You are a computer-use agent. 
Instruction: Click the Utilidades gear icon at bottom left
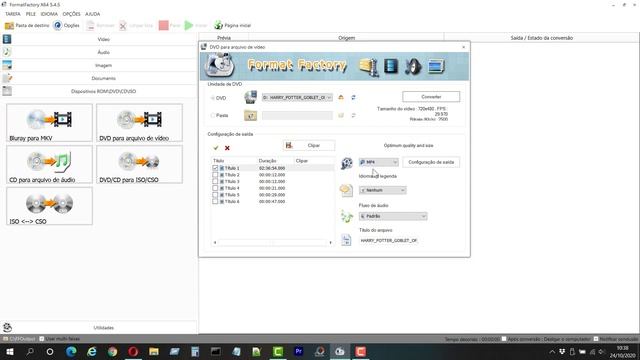coord(7,327)
